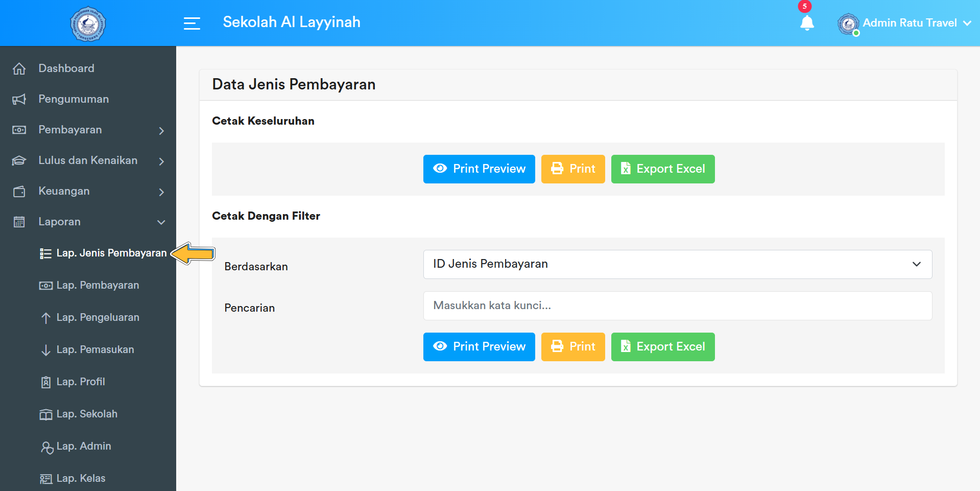This screenshot has height=491, width=980.
Task: Select the Lap. Sekolah building icon
Action: point(45,414)
